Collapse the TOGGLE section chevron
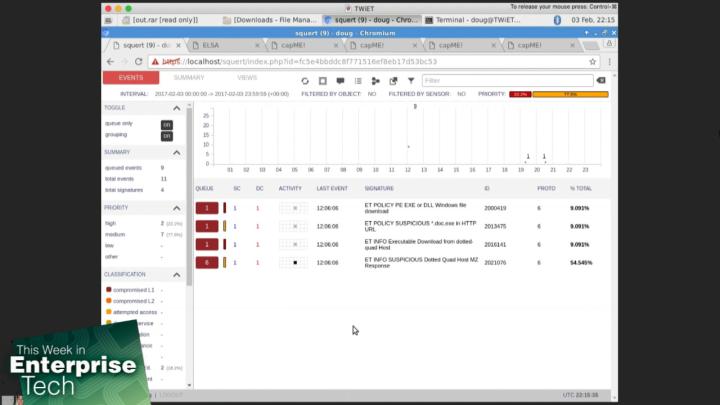The height and width of the screenshot is (405, 720). tap(177, 107)
